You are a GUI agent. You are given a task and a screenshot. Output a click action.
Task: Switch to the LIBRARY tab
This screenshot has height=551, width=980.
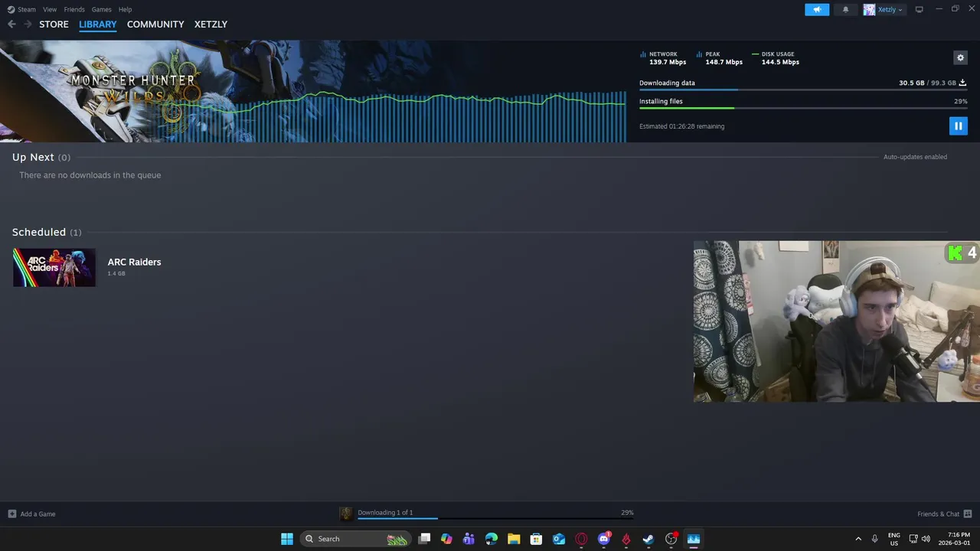click(x=98, y=24)
